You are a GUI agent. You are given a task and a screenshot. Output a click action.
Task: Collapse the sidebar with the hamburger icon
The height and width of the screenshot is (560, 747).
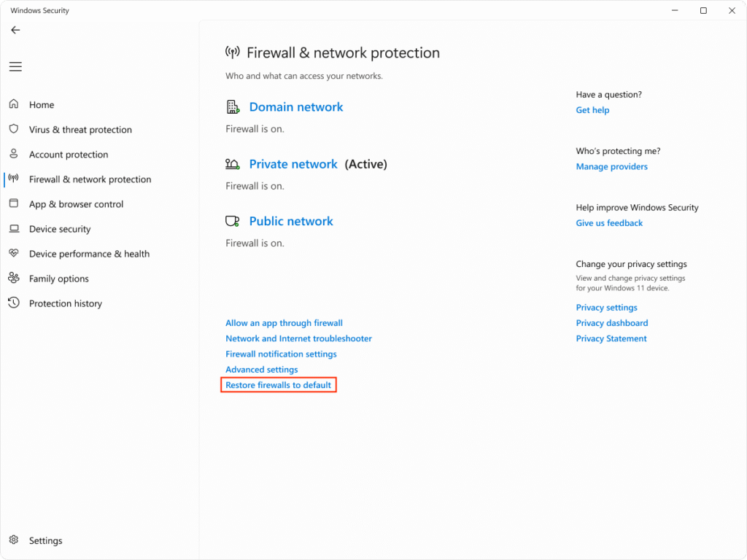click(x=15, y=66)
